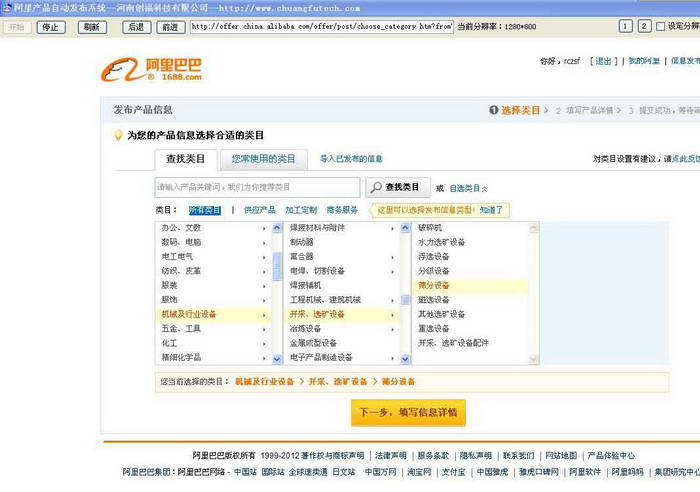
Task: Click second column scrollbar up arrow
Action: (x=405, y=228)
